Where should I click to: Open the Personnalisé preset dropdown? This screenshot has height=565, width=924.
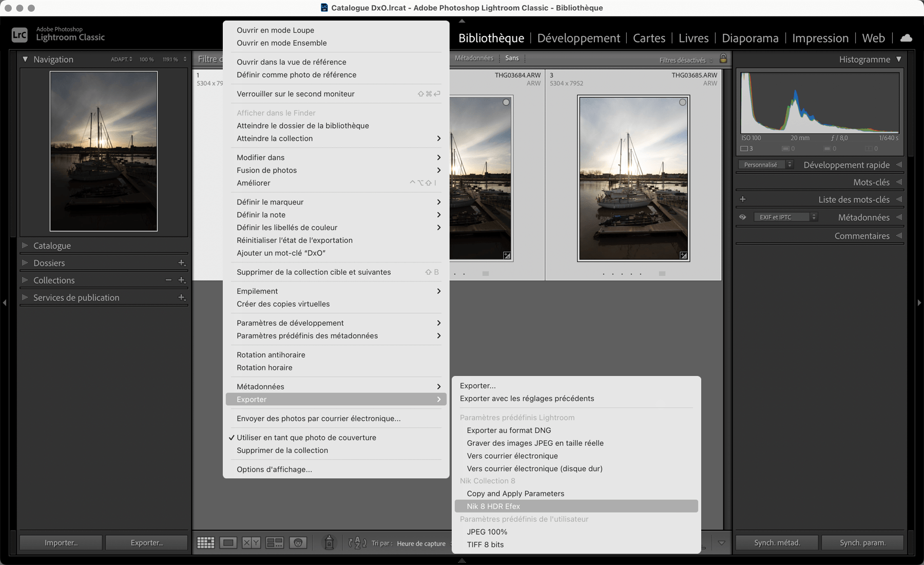(766, 165)
